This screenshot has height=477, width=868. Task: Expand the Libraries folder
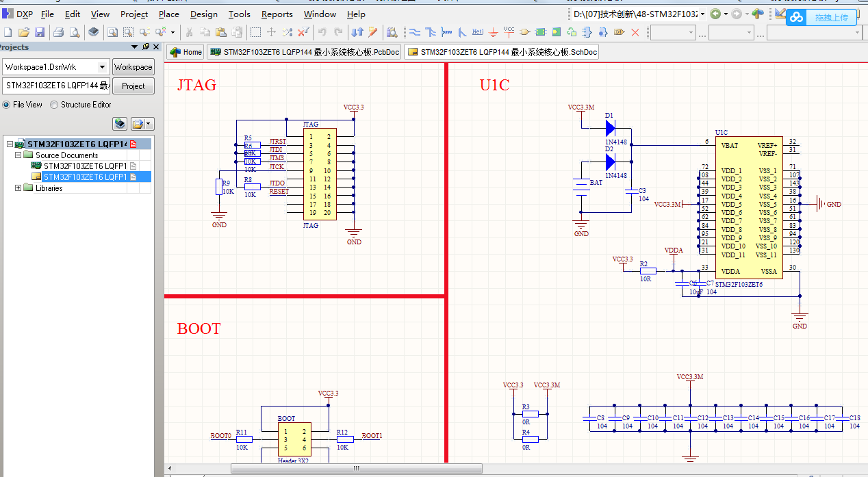click(x=18, y=188)
